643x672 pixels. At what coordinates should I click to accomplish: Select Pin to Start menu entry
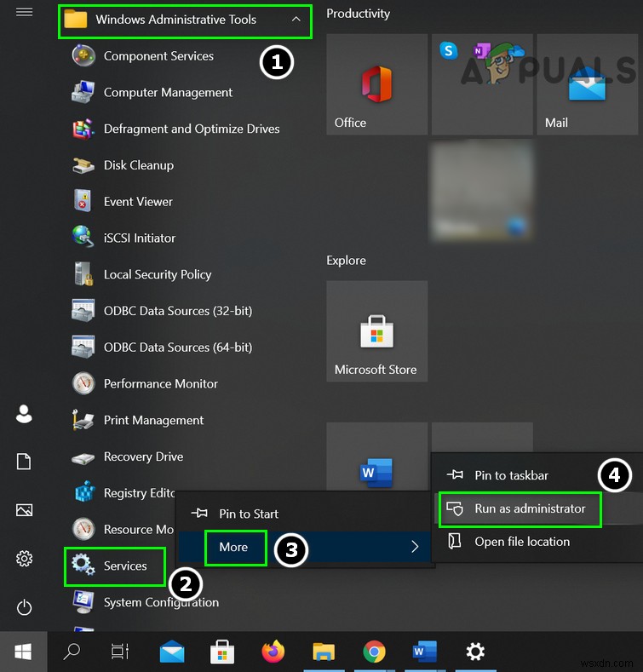305,514
